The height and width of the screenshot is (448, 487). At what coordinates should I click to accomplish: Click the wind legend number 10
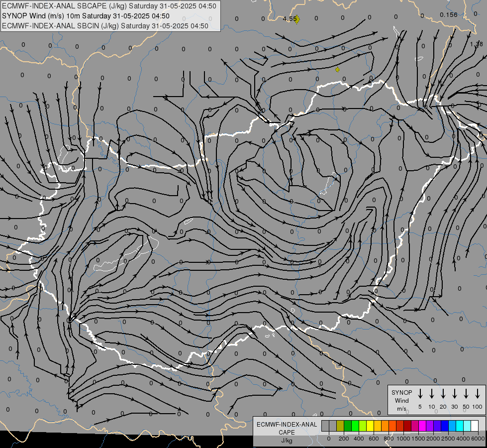(x=432, y=407)
